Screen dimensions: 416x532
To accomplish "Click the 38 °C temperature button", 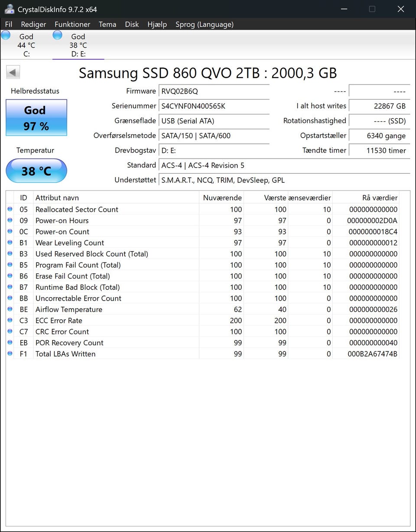I will pyautogui.click(x=36, y=171).
